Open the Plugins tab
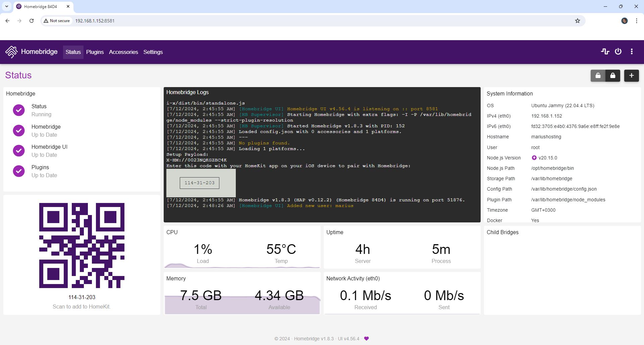644x345 pixels. pyautogui.click(x=95, y=52)
